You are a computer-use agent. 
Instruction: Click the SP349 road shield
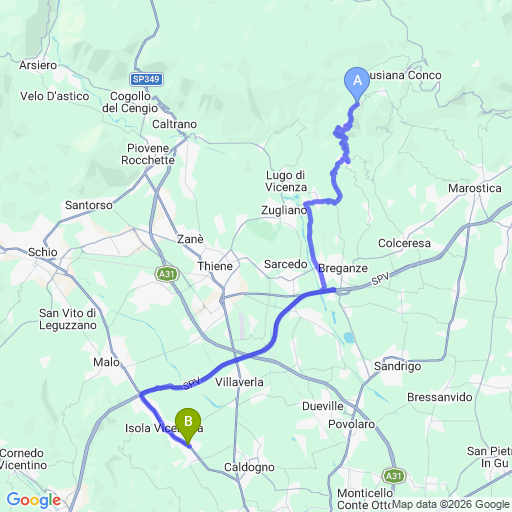(146, 79)
